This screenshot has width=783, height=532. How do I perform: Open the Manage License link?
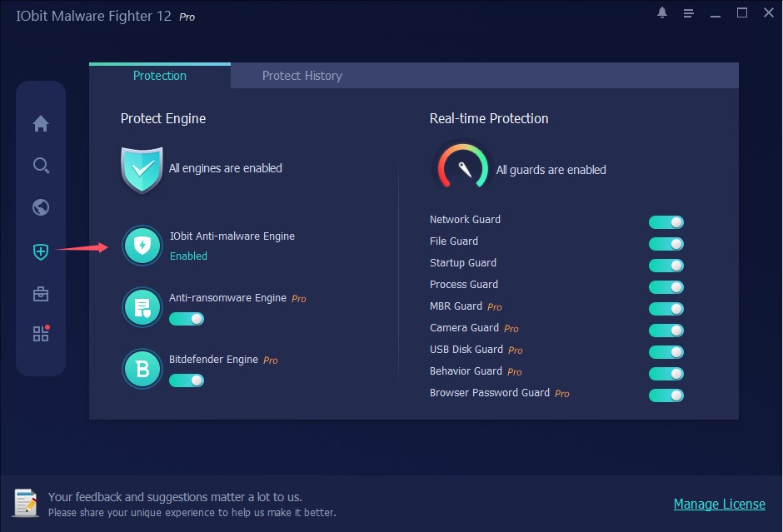click(719, 504)
